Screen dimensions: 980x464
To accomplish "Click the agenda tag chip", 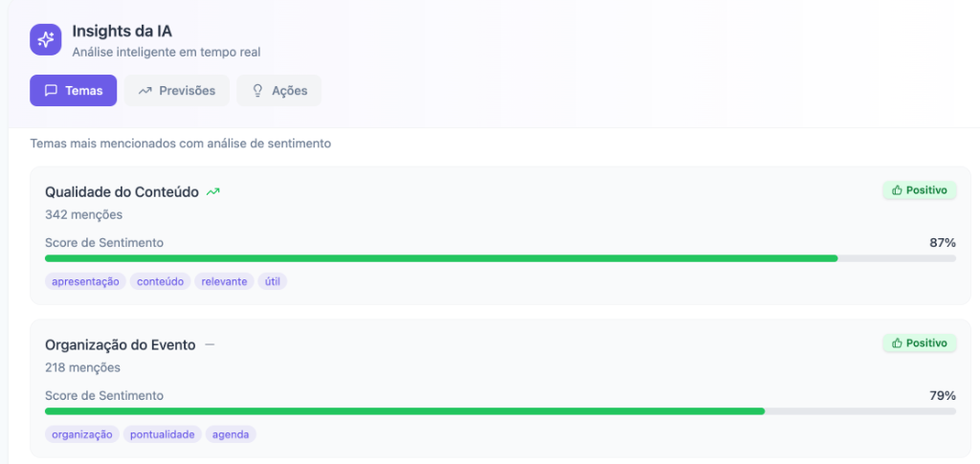I will pyautogui.click(x=231, y=434).
